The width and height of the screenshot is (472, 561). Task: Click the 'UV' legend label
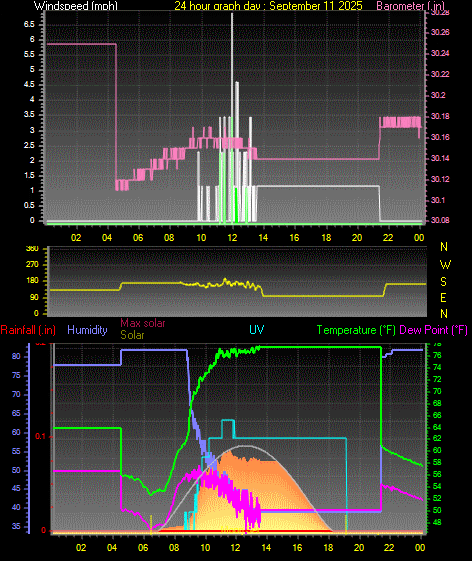257,330
